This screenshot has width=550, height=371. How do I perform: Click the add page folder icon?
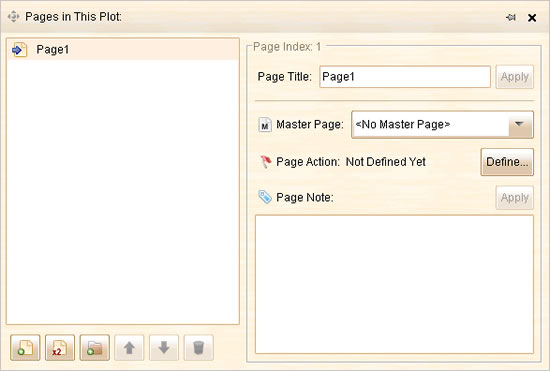95,348
